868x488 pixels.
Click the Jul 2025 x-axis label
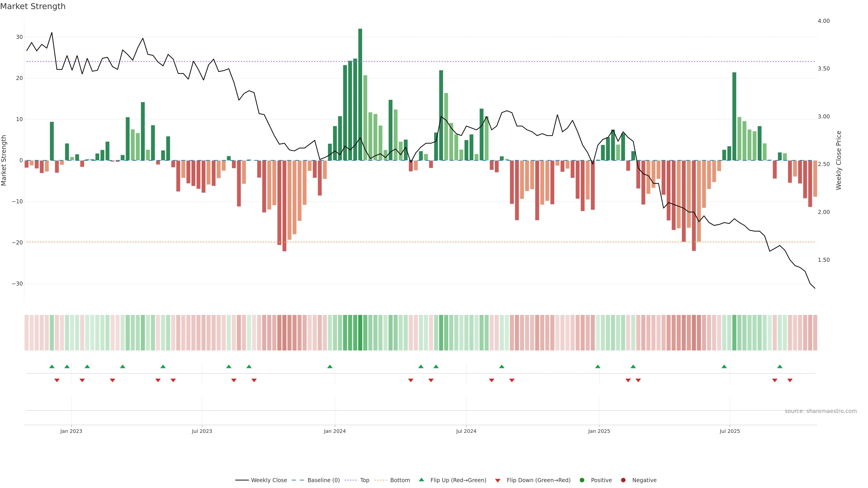pyautogui.click(x=729, y=431)
